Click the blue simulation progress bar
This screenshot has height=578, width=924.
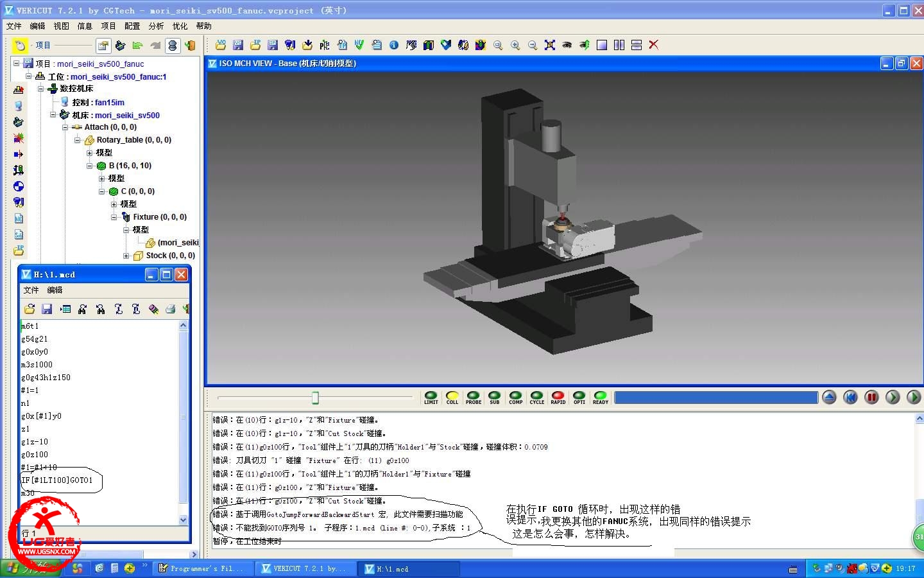coord(716,398)
